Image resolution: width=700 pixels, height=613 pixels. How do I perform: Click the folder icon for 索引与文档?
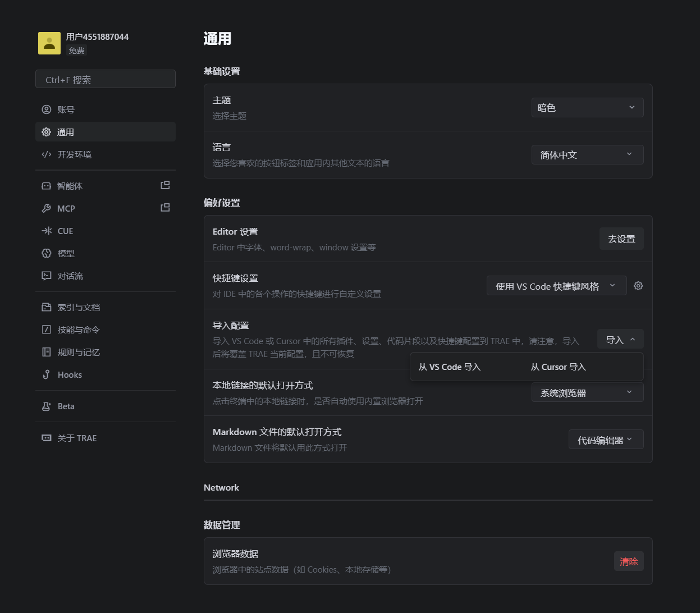47,307
